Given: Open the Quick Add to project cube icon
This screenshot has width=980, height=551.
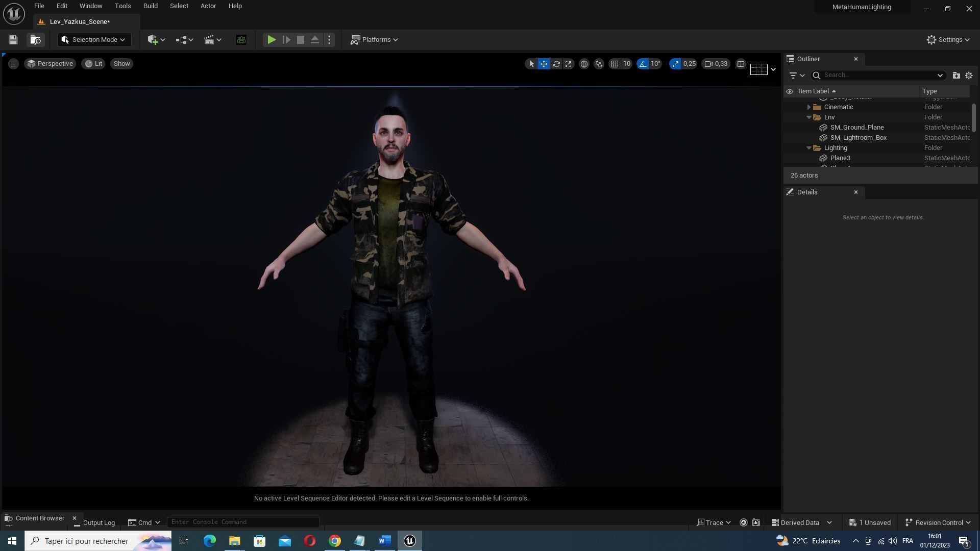Looking at the screenshot, I should [156, 40].
